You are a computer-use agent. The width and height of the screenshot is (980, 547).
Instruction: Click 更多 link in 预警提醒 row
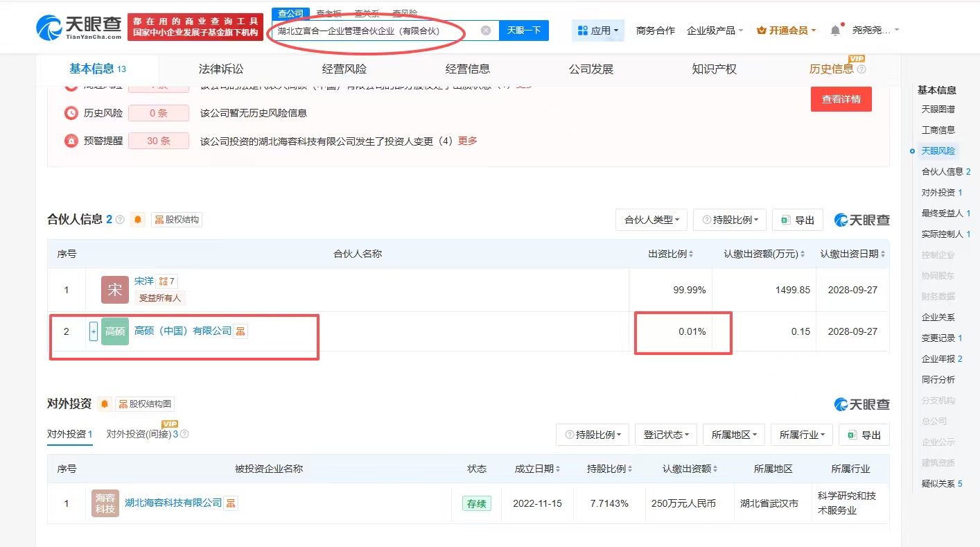click(468, 141)
